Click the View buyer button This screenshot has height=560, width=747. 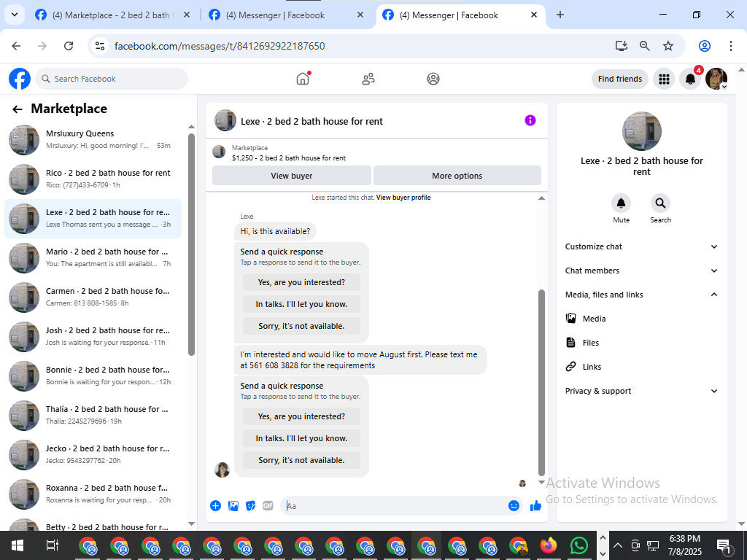pos(292,176)
